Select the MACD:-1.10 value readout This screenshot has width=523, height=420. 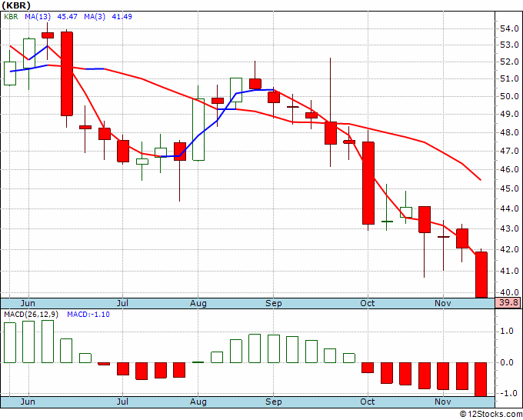[88, 315]
